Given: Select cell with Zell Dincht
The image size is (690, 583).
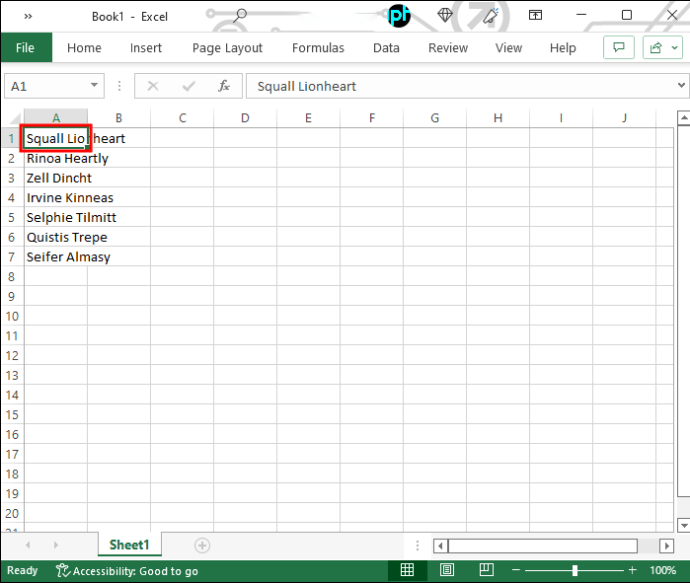Looking at the screenshot, I should 56,178.
